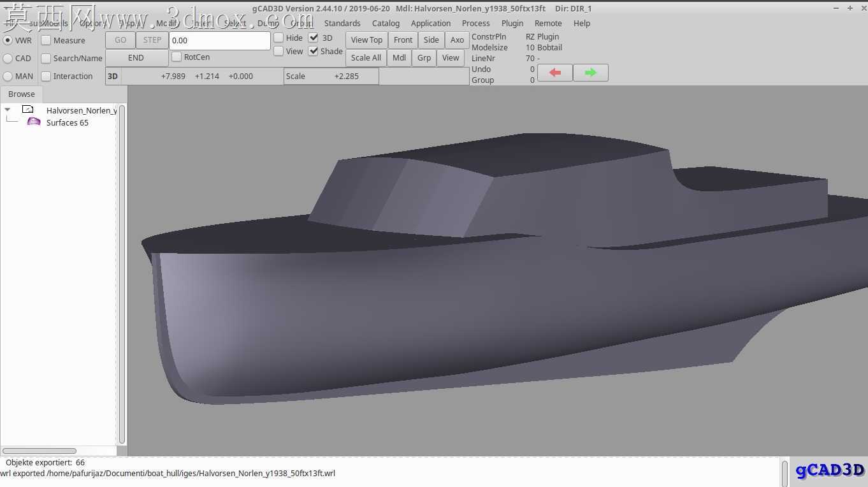This screenshot has height=487, width=868.
Task: Select the CAD mode radio button
Action: (x=8, y=58)
